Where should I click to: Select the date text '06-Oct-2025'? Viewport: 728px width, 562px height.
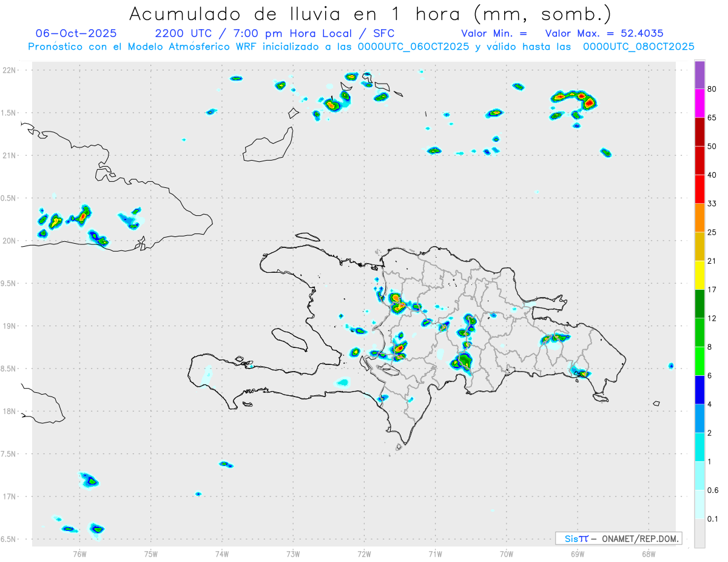tap(76, 33)
